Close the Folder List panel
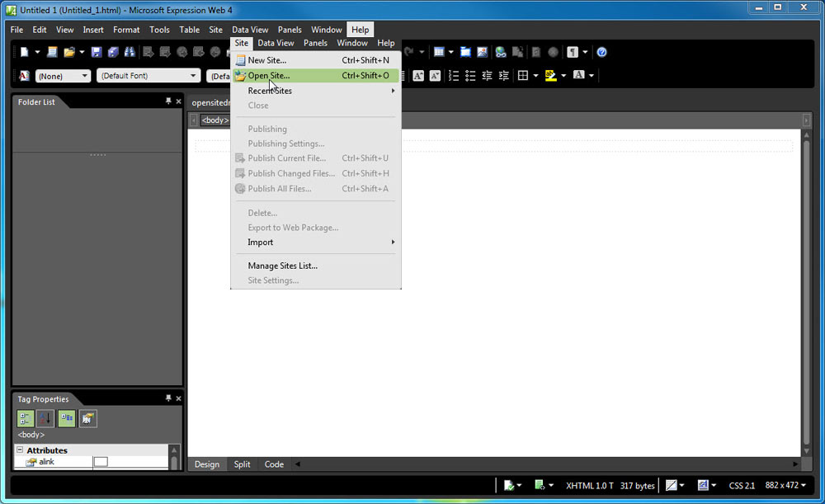 coord(178,101)
